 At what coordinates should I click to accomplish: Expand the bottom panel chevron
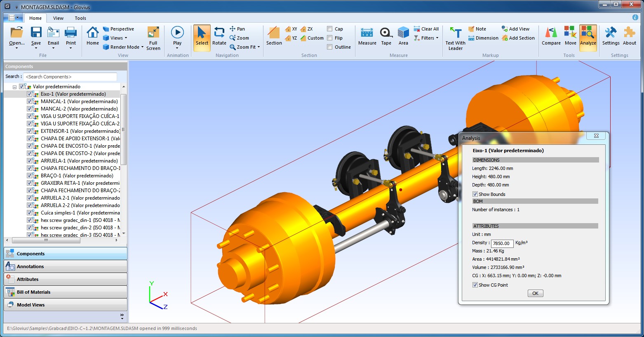click(x=122, y=316)
